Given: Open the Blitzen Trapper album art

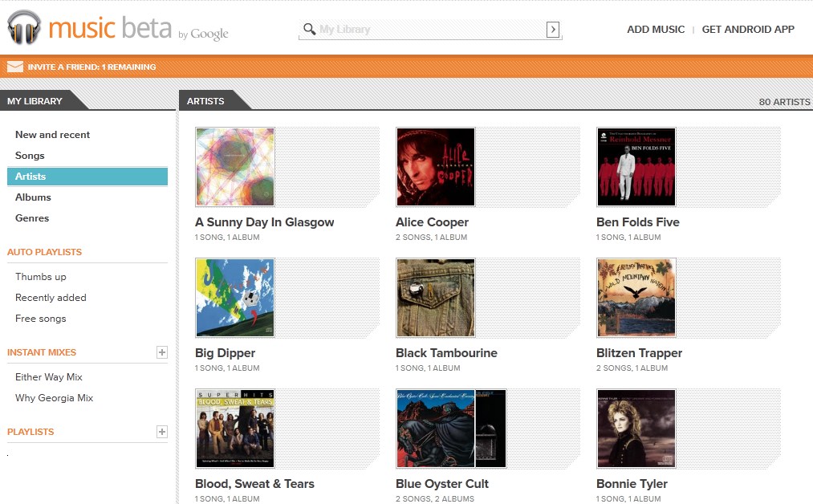Looking at the screenshot, I should (x=636, y=298).
